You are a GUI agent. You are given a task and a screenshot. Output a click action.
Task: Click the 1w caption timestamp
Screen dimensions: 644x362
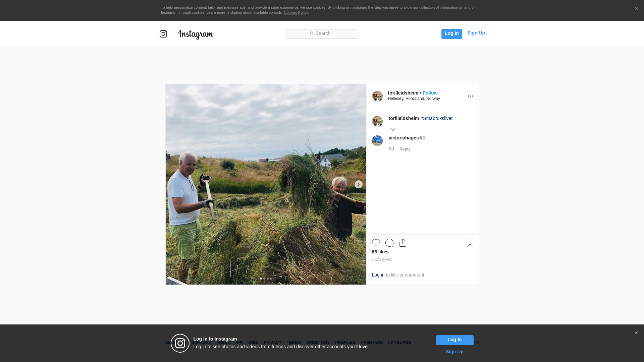pos(392,129)
